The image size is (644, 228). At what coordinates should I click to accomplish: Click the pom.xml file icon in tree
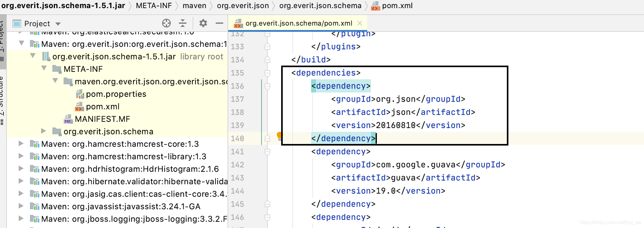click(79, 107)
